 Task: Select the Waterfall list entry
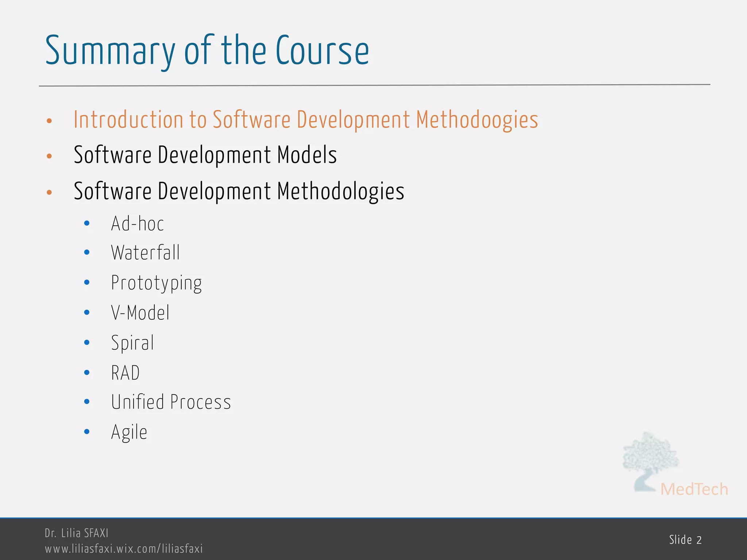145,253
